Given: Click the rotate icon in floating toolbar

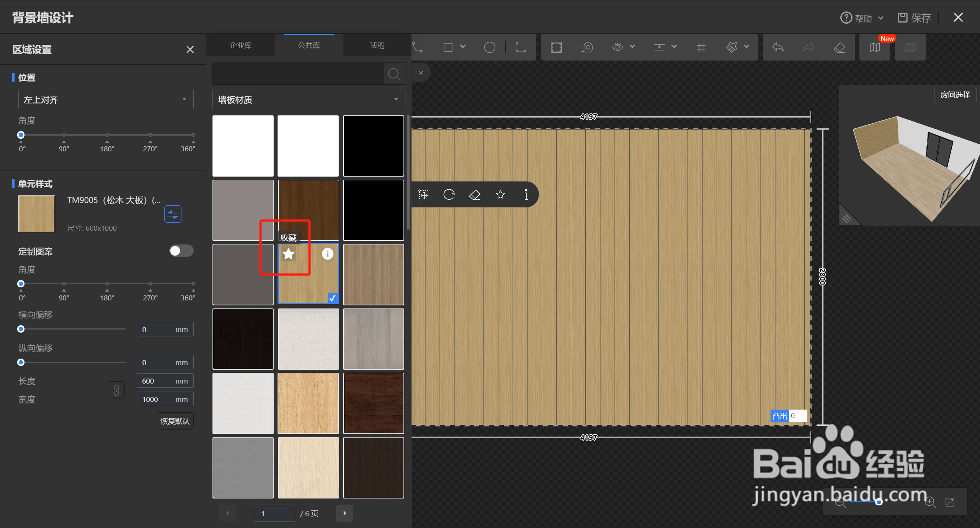Looking at the screenshot, I should (x=449, y=195).
